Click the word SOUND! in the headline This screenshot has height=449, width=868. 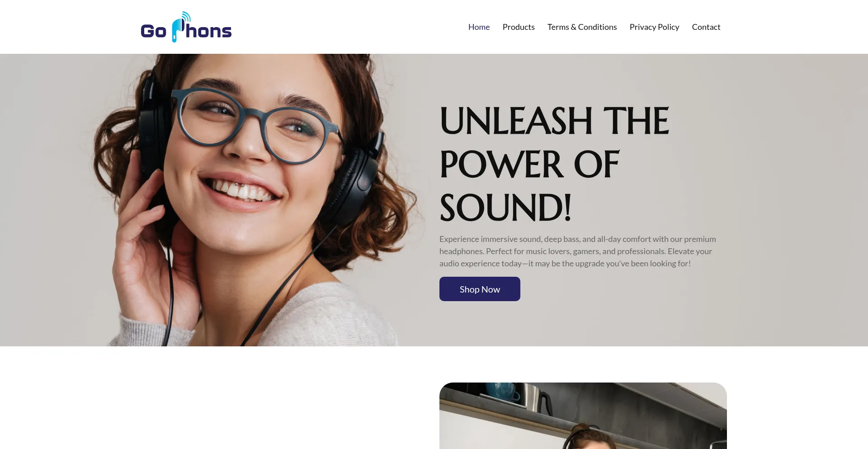pos(505,208)
